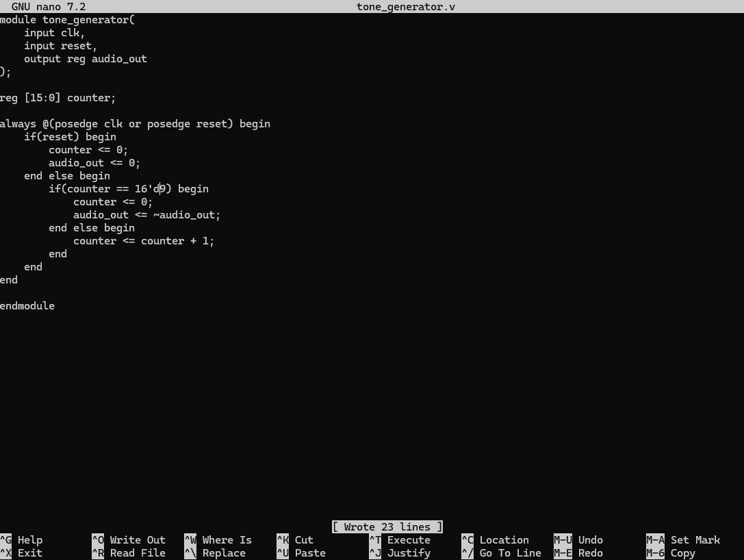Click the 'reg [15:0] counter;' declaration line
Image resolution: width=744 pixels, height=560 pixels.
[x=58, y=98]
